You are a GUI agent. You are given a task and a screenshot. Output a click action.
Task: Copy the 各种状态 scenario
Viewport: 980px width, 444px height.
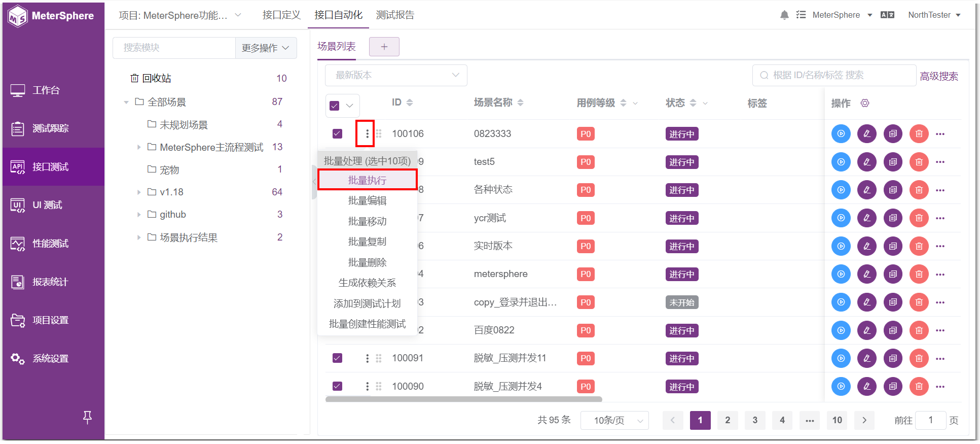893,190
